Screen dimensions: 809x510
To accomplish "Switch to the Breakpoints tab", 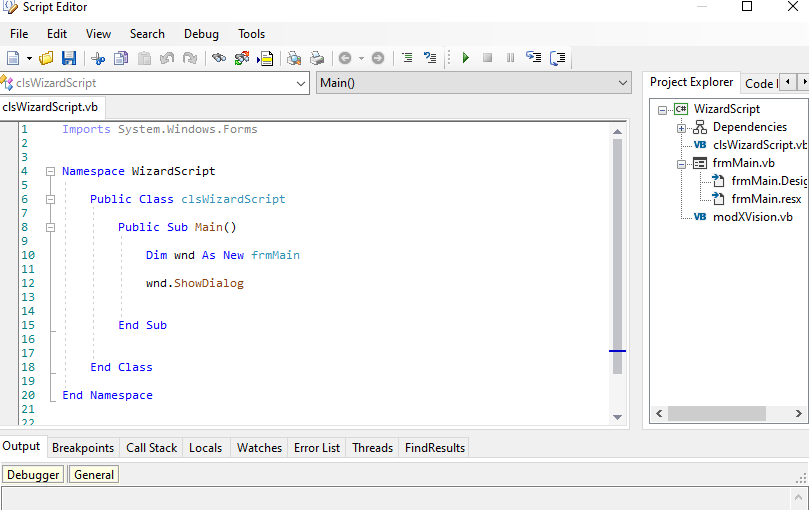I will pos(83,448).
